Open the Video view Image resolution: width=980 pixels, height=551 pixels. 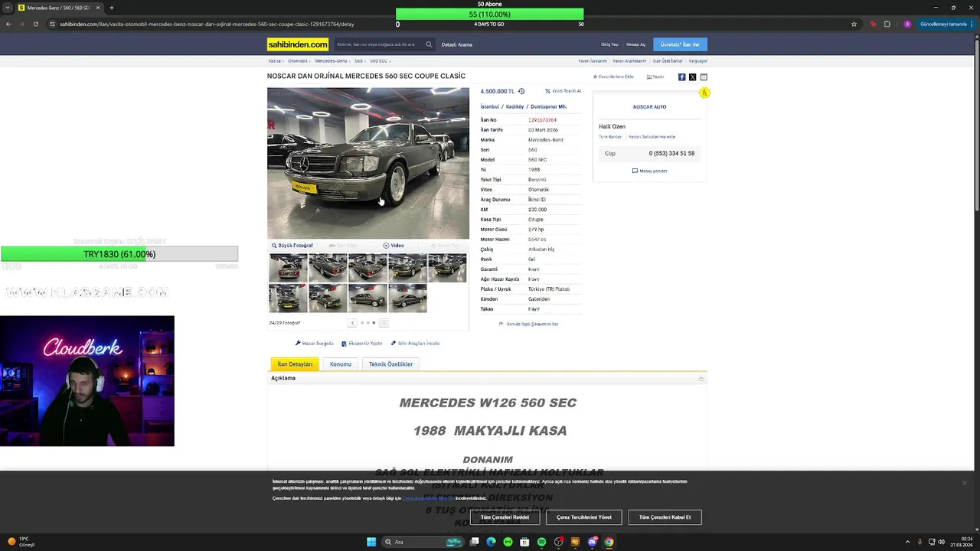pyautogui.click(x=394, y=246)
